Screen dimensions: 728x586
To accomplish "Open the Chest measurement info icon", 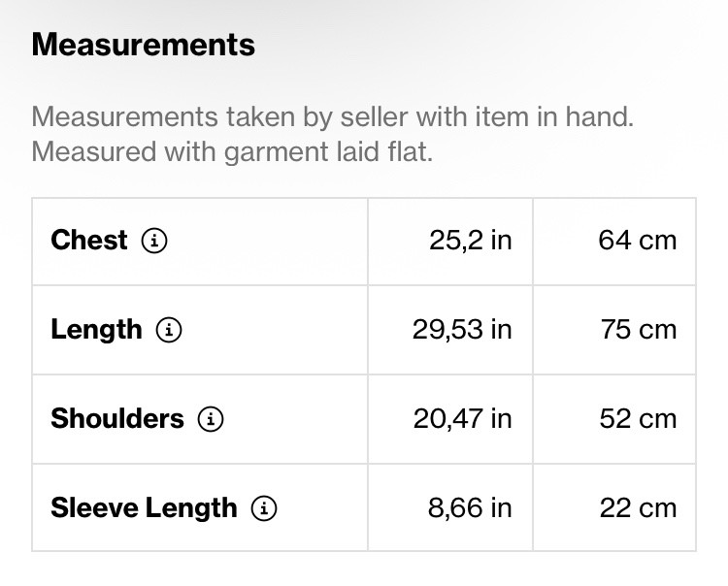I will [154, 241].
